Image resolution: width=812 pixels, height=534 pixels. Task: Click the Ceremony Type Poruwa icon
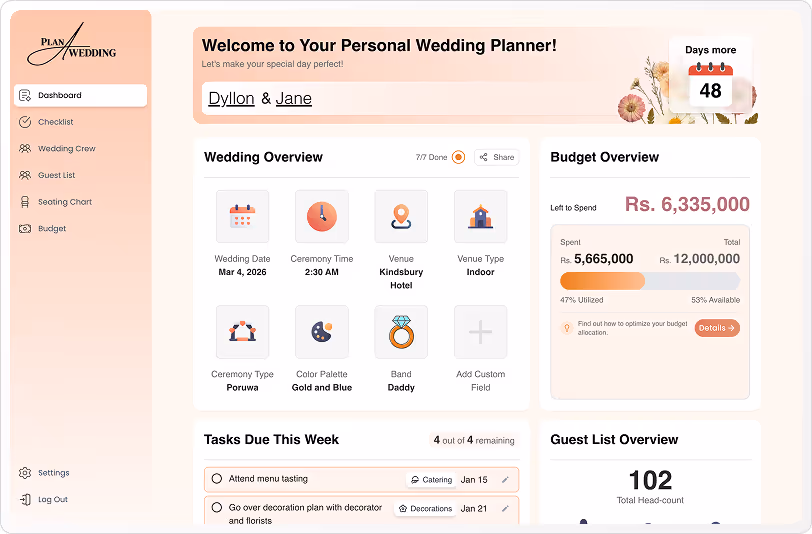point(242,332)
